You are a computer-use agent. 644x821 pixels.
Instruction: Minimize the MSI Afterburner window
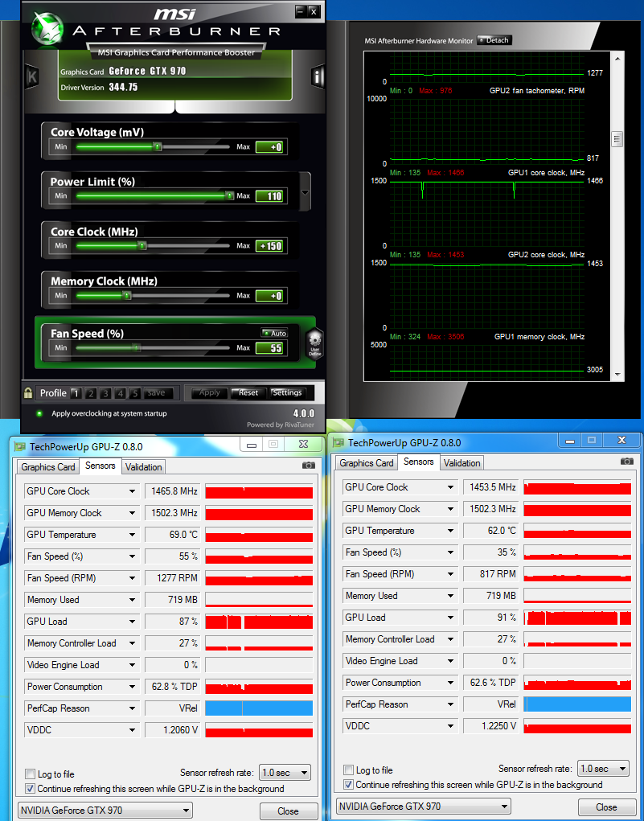[300, 10]
